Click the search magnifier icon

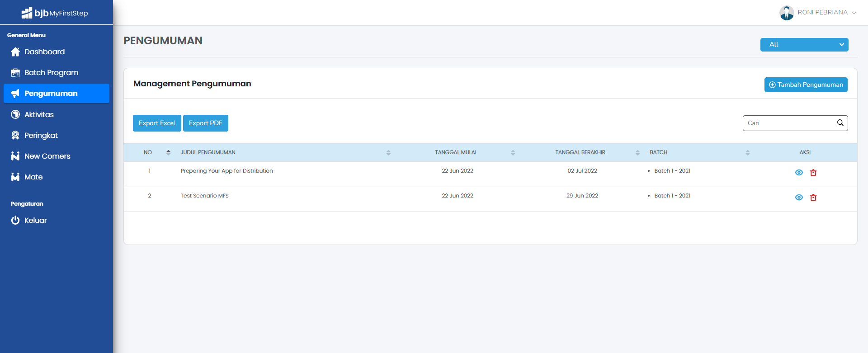click(840, 123)
